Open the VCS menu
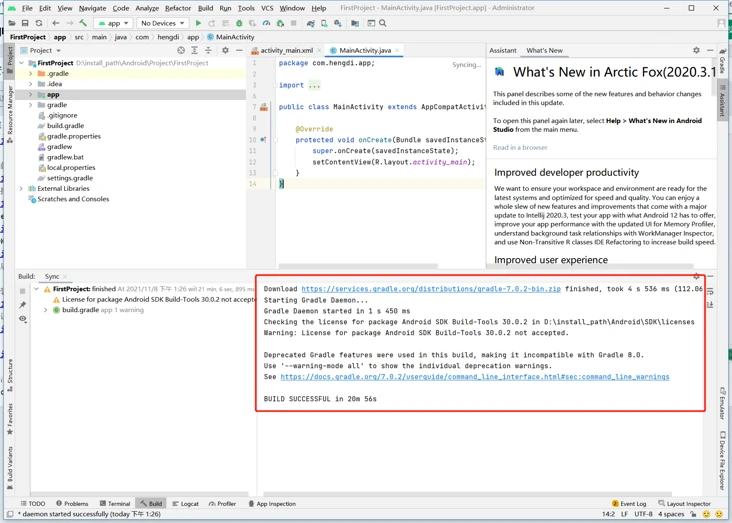This screenshot has height=523, width=732. point(267,8)
